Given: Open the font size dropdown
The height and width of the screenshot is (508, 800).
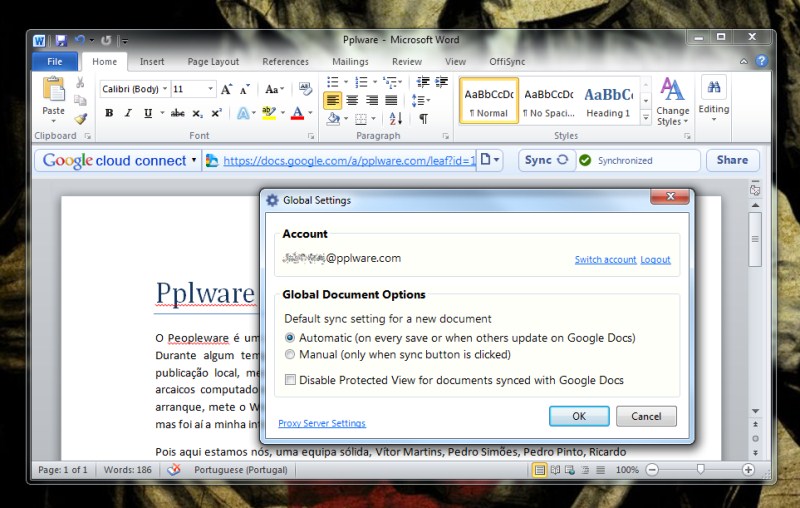Looking at the screenshot, I should (x=210, y=89).
